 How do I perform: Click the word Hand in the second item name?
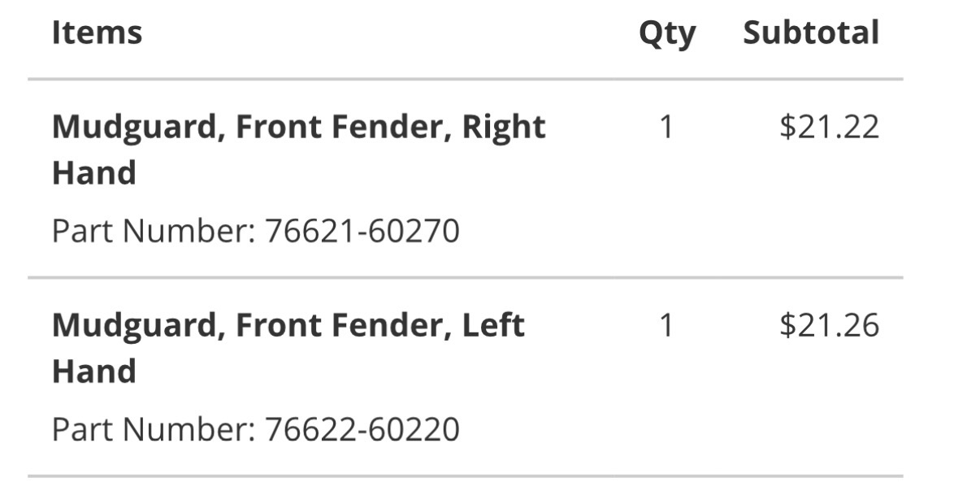coord(93,371)
